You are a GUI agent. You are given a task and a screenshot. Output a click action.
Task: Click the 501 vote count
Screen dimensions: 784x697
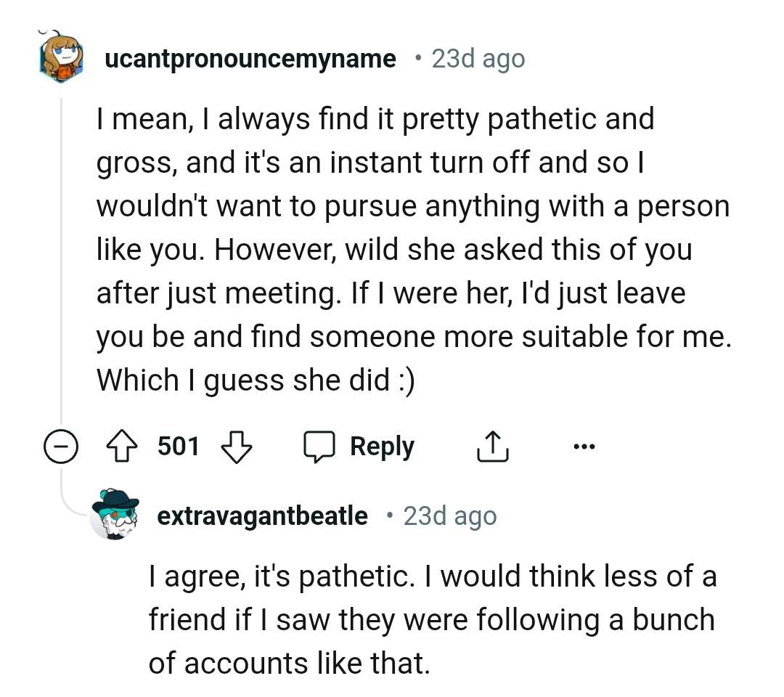coord(177,446)
